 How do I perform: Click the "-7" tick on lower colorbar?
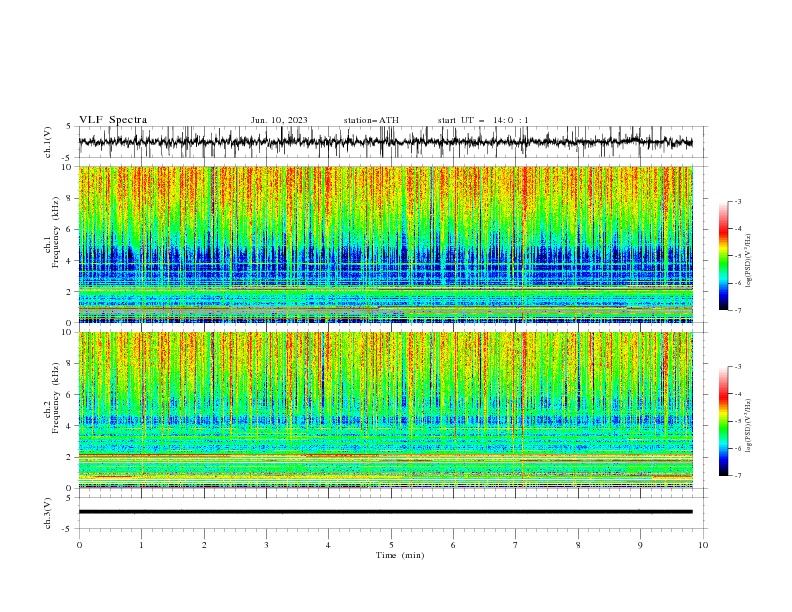point(737,476)
